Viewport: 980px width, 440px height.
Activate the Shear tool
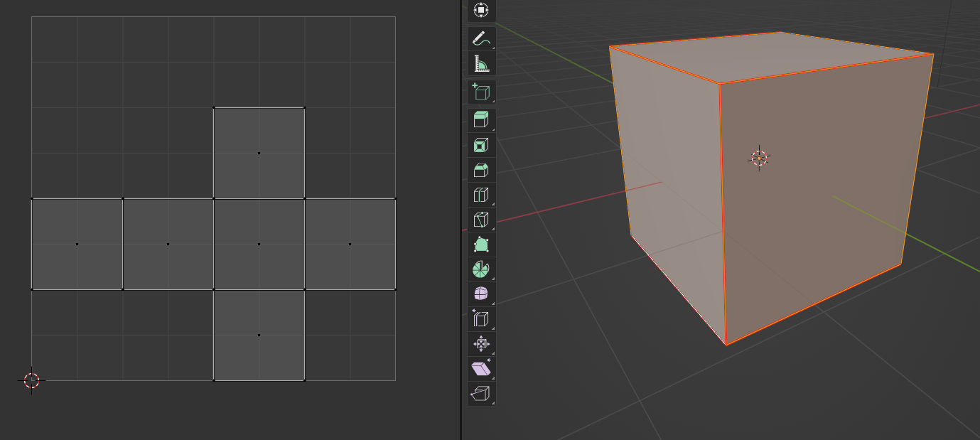point(481,368)
